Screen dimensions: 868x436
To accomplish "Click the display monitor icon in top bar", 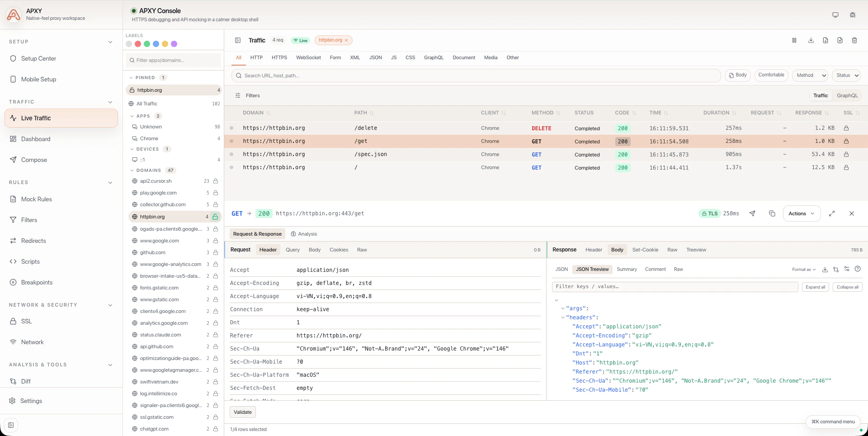I will pos(835,15).
